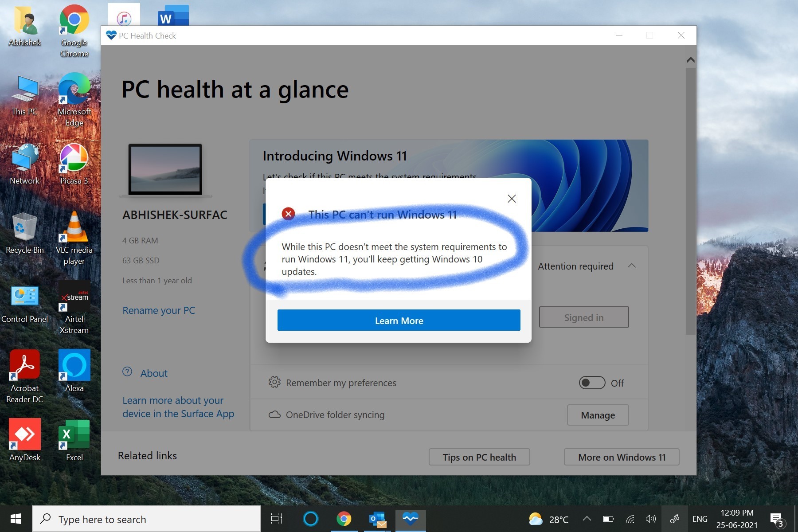Click Manage for OneDrive folder syncing
Image resolution: width=798 pixels, height=532 pixels.
pyautogui.click(x=598, y=415)
